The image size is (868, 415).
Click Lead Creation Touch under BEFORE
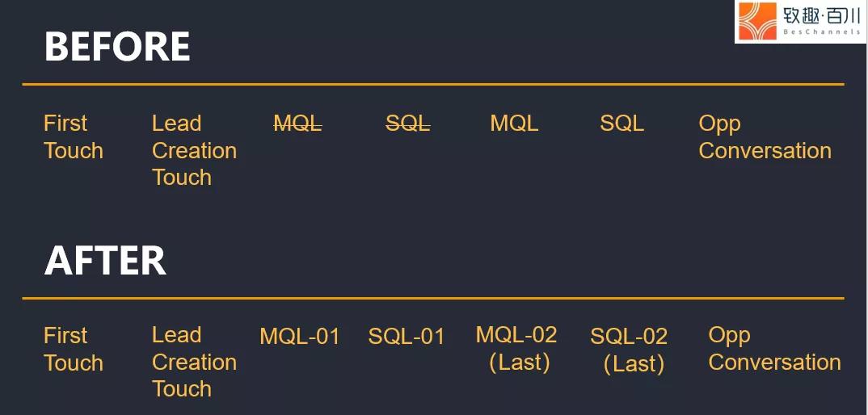click(194, 150)
